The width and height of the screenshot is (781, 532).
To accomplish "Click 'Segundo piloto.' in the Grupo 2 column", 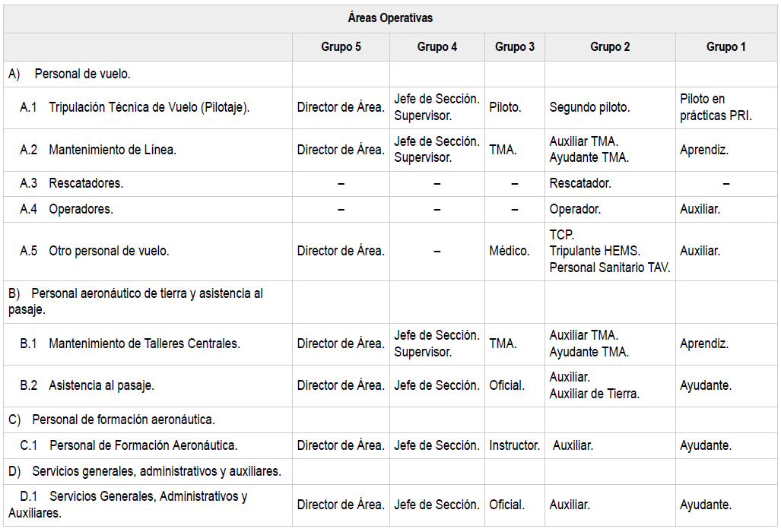I will 589,108.
